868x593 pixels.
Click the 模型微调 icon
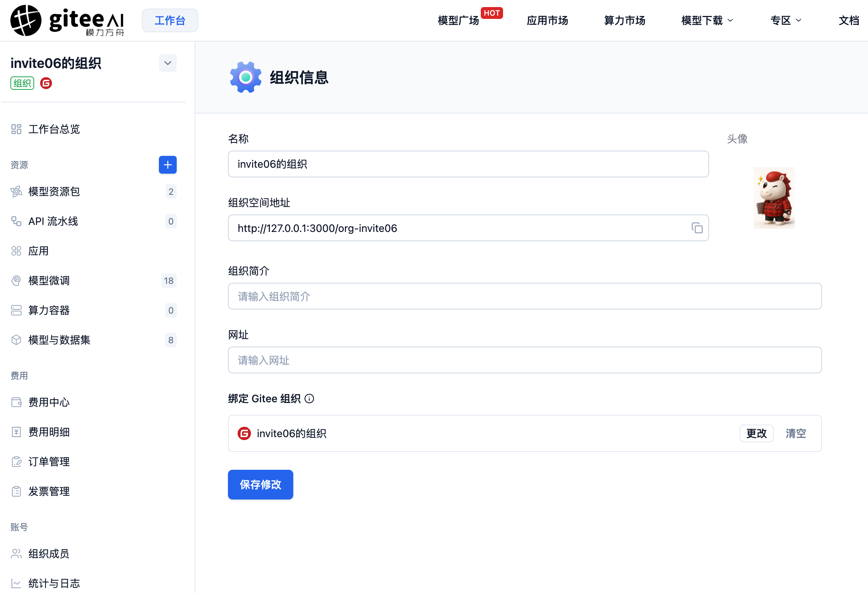click(x=16, y=281)
